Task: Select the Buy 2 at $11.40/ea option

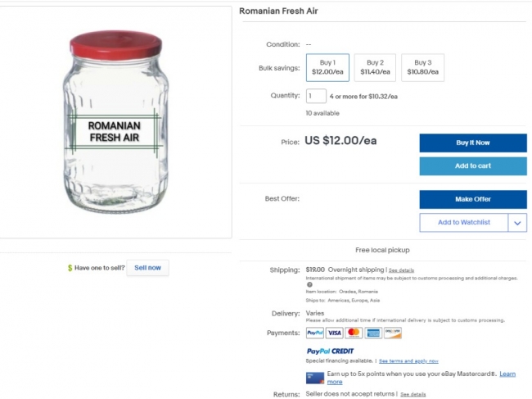Action: [375, 67]
